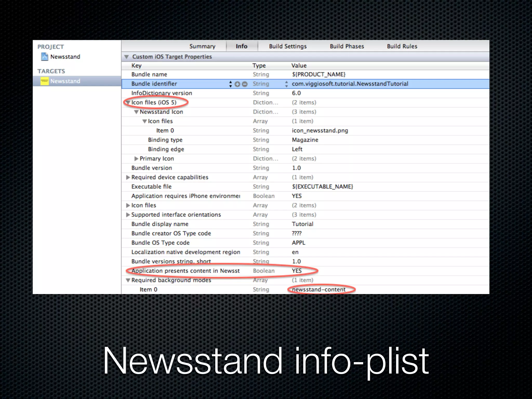The image size is (532, 399).
Task: Expand the Icon files array with 2 items
Action: point(128,205)
